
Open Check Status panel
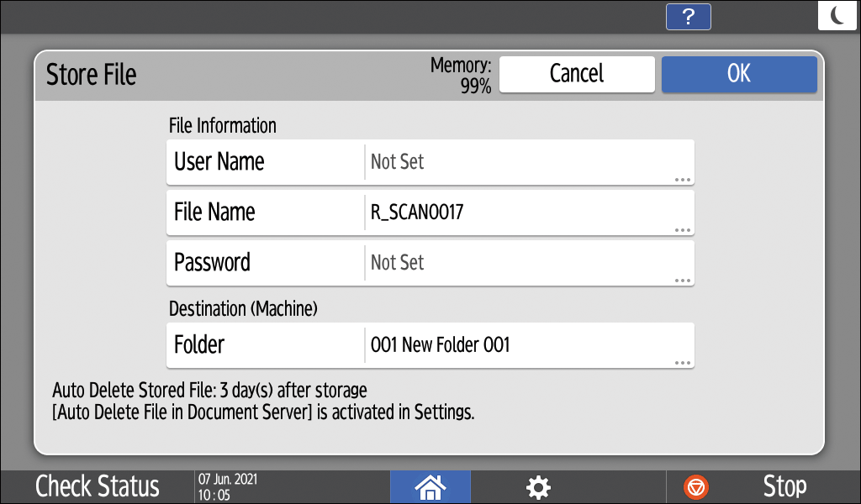97,486
